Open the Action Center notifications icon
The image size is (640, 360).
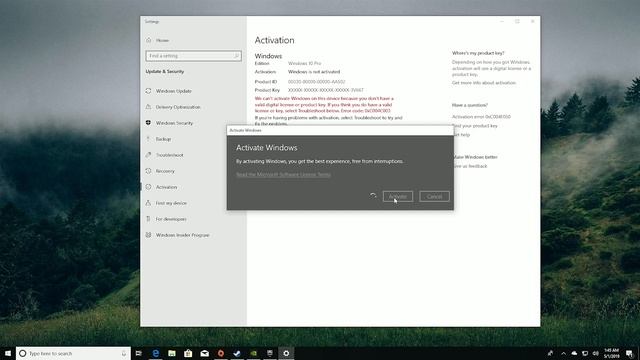629,353
